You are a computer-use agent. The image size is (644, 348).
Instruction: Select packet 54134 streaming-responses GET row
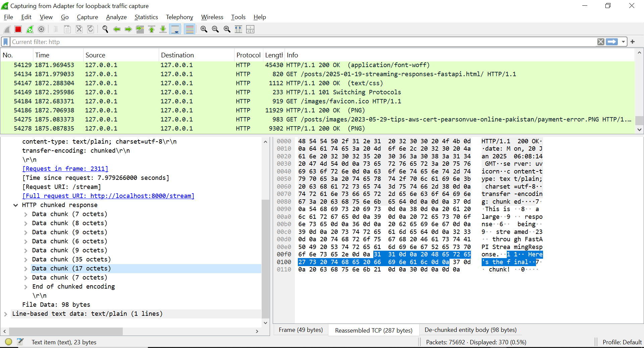point(317,74)
